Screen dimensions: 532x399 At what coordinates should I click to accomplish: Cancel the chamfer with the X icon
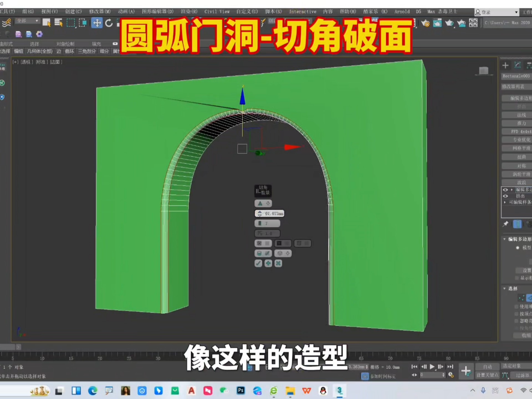[278, 263]
